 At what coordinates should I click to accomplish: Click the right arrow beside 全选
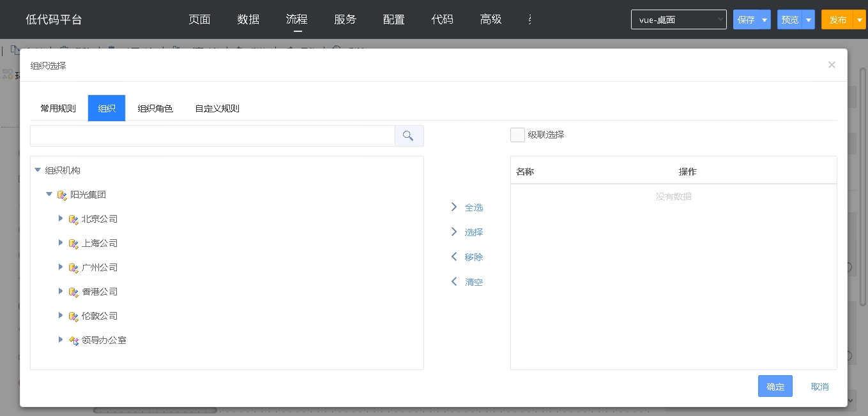coord(454,207)
